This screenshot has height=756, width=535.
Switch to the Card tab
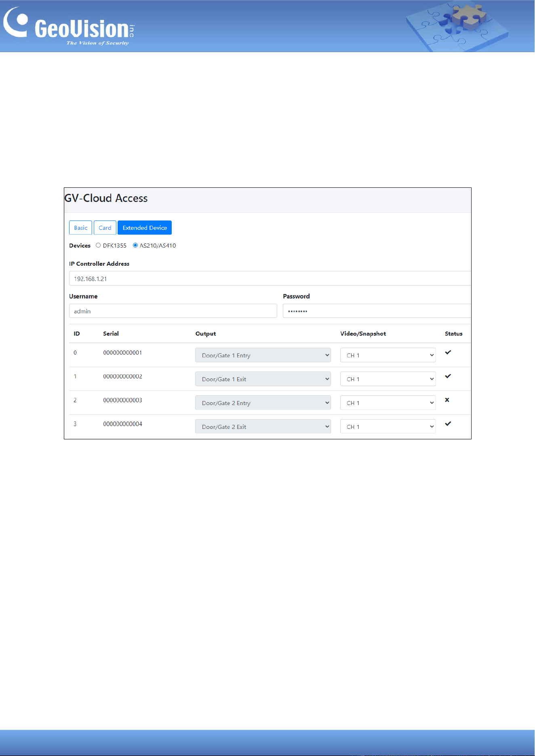(x=105, y=228)
